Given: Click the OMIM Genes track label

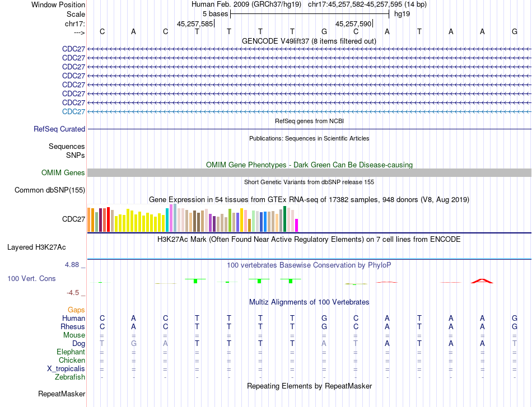Looking at the screenshot, I should [x=63, y=172].
